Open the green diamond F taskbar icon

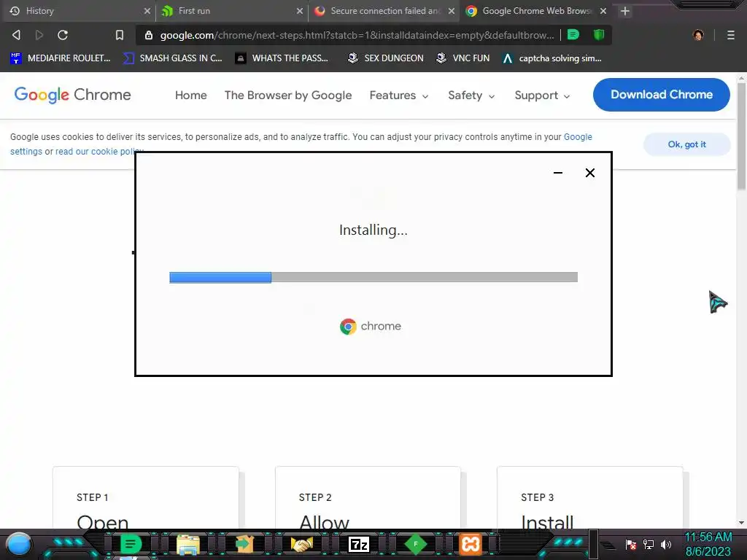coord(415,544)
